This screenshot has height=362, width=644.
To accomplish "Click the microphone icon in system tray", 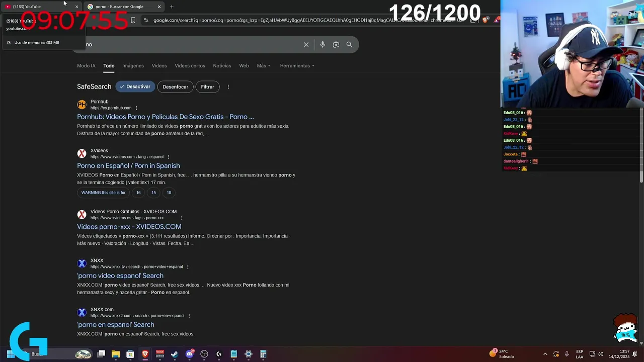I will 567,354.
